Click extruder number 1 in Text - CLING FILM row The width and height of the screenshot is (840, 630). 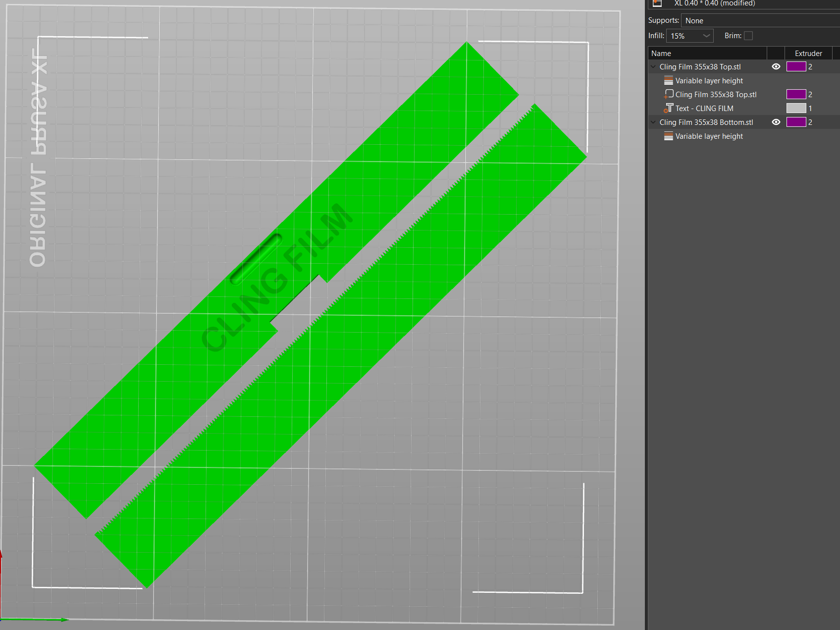810,108
